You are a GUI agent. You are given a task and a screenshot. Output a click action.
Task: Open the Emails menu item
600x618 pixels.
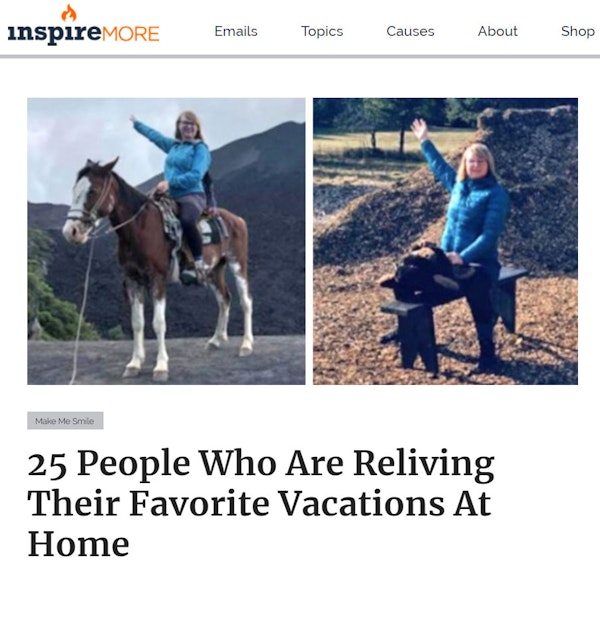(x=236, y=31)
